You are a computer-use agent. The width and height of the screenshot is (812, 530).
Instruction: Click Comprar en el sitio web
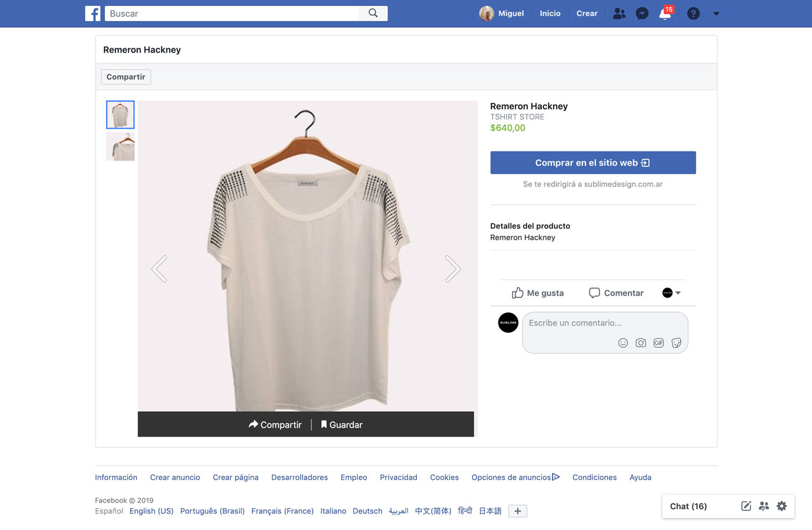pos(593,162)
